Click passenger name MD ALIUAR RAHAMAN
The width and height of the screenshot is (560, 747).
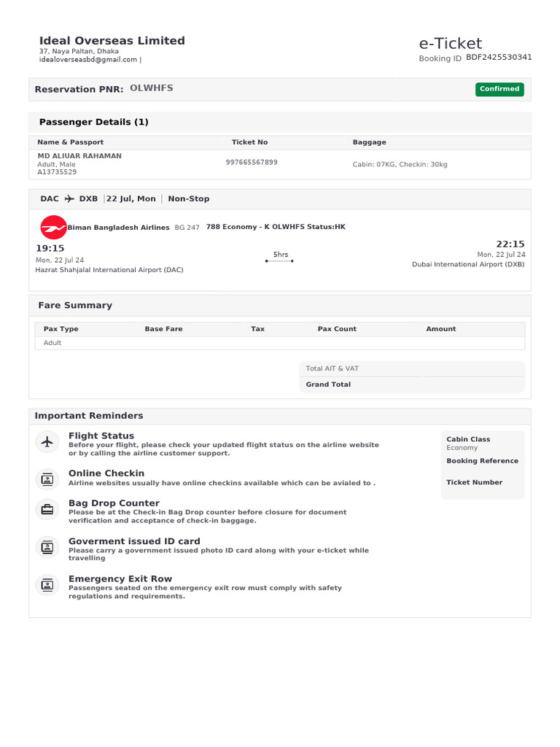coord(79,156)
